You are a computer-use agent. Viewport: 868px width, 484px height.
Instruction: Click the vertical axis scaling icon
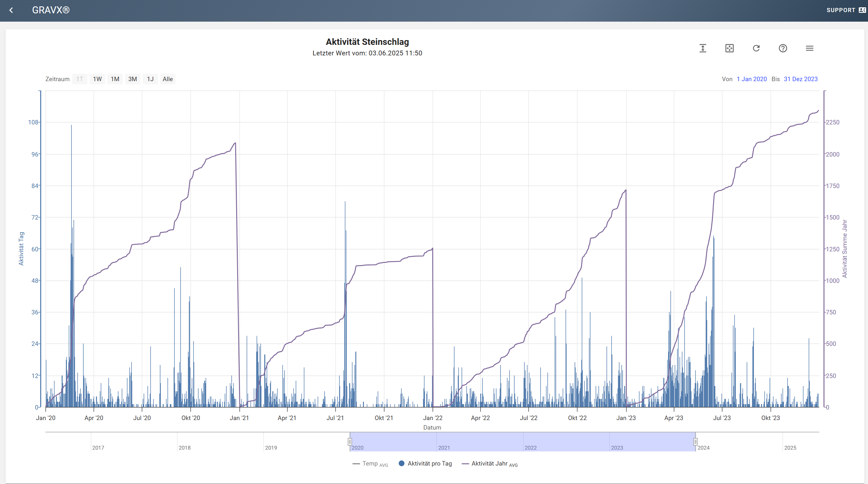pos(702,48)
